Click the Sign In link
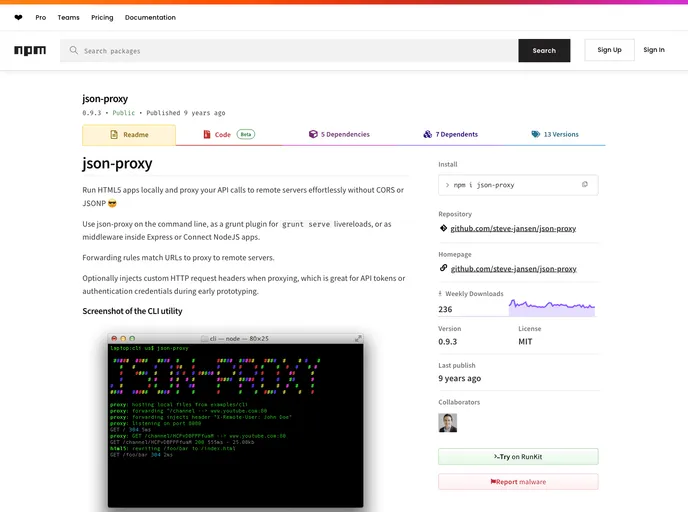The height and width of the screenshot is (512, 688). pyautogui.click(x=654, y=50)
